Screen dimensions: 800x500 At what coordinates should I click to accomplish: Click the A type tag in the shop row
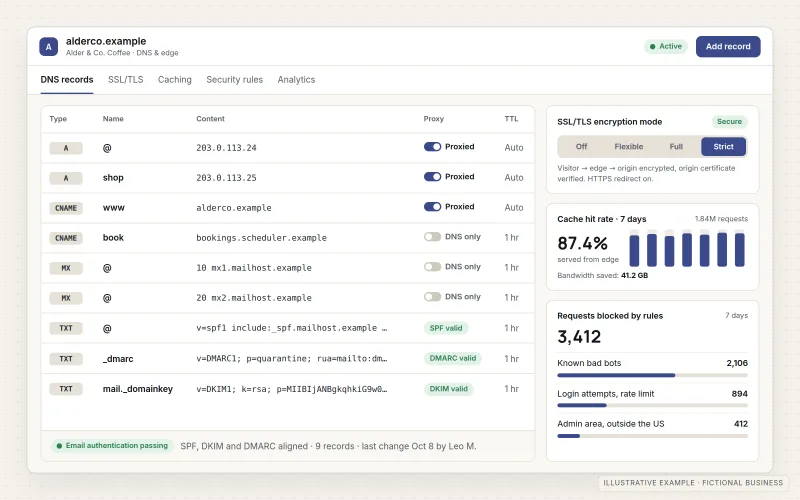[x=66, y=178]
